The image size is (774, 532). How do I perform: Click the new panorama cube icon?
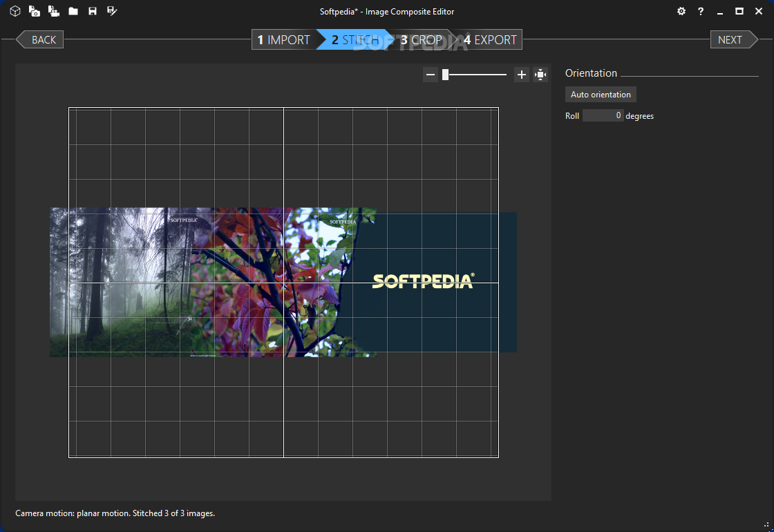point(15,11)
